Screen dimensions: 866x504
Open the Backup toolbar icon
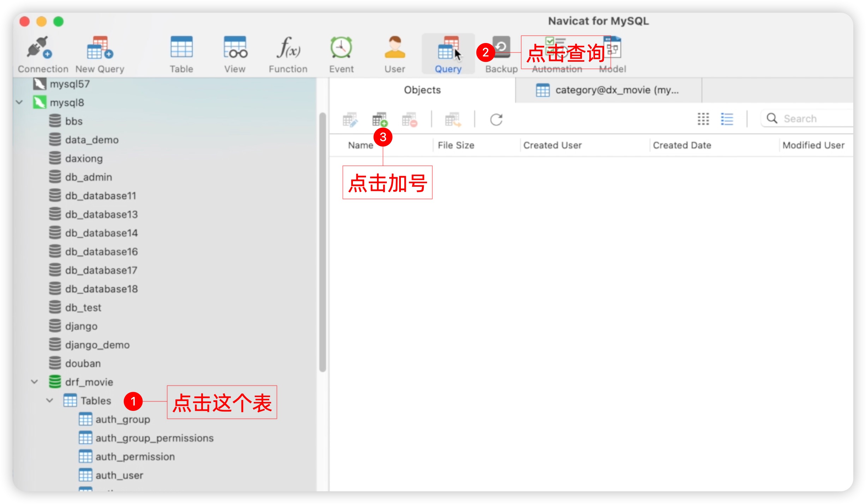[501, 54]
